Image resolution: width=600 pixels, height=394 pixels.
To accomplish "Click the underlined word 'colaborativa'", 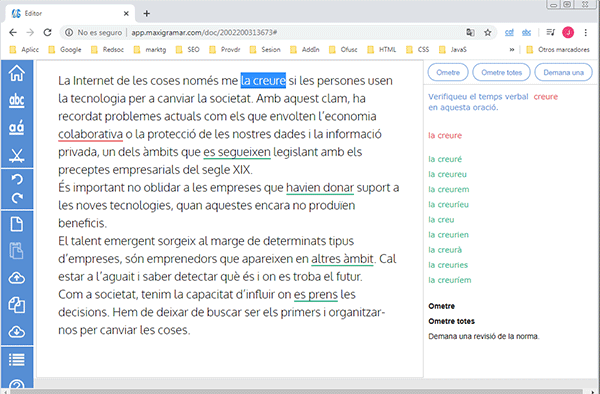I will click(x=90, y=134).
